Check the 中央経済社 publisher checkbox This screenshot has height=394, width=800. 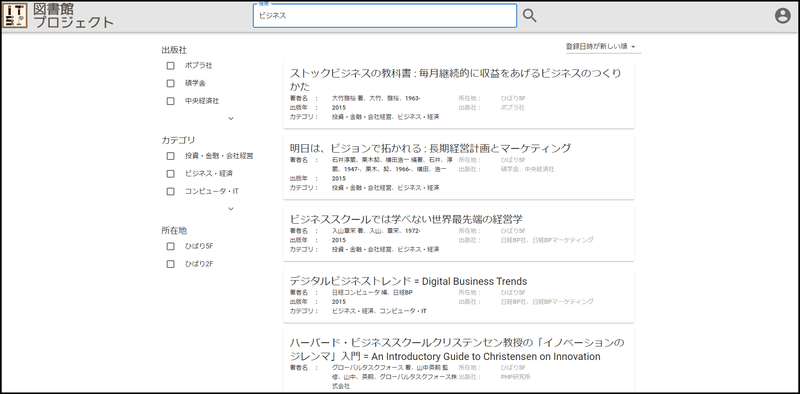point(170,101)
